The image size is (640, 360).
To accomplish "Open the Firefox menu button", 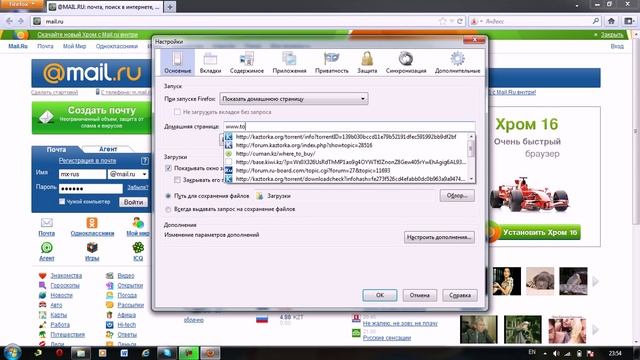I will pos(21,4).
